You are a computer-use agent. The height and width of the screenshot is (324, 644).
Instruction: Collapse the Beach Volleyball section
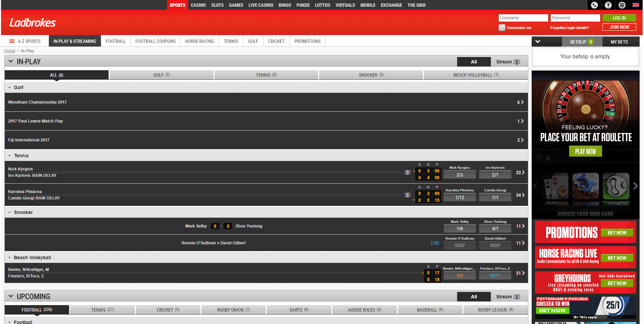[x=9, y=258]
